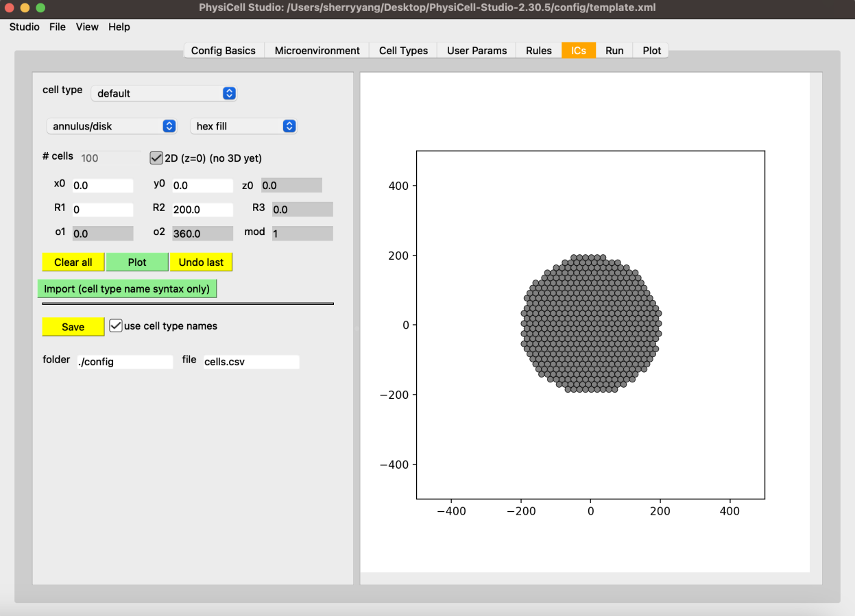Click Import (cell type name syntax only)
This screenshot has height=616, width=855.
point(127,288)
